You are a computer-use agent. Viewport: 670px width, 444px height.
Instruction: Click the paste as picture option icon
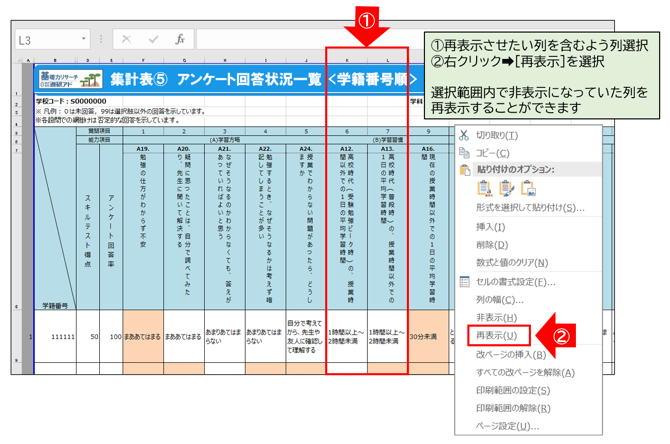point(529,188)
